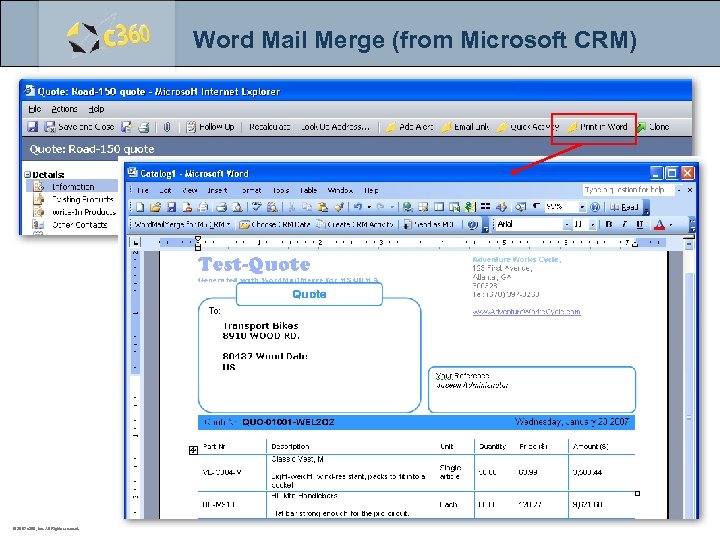
Task: Open the Undo history dropdown arrow
Action: pyautogui.click(x=369, y=208)
